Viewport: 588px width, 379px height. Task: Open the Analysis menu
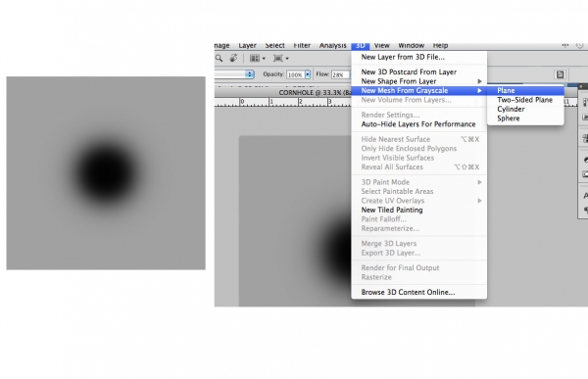332,46
